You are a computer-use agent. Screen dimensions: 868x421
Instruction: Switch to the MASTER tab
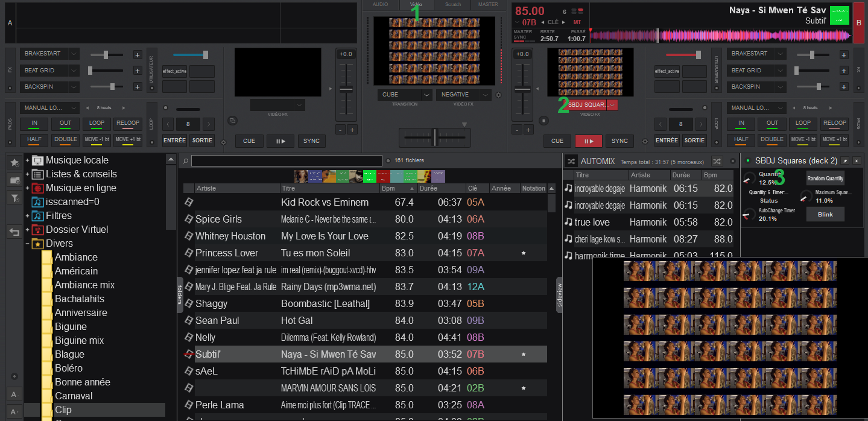(487, 5)
